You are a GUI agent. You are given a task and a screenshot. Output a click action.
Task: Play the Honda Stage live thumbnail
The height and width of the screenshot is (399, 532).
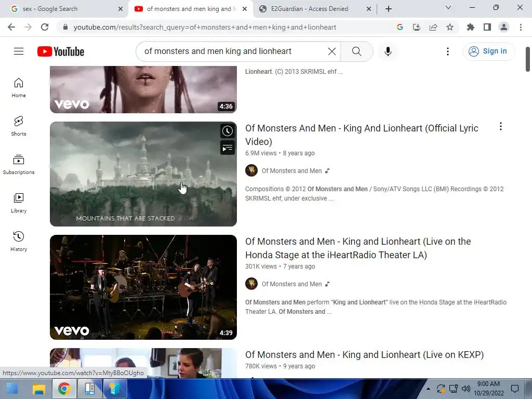coord(143,287)
